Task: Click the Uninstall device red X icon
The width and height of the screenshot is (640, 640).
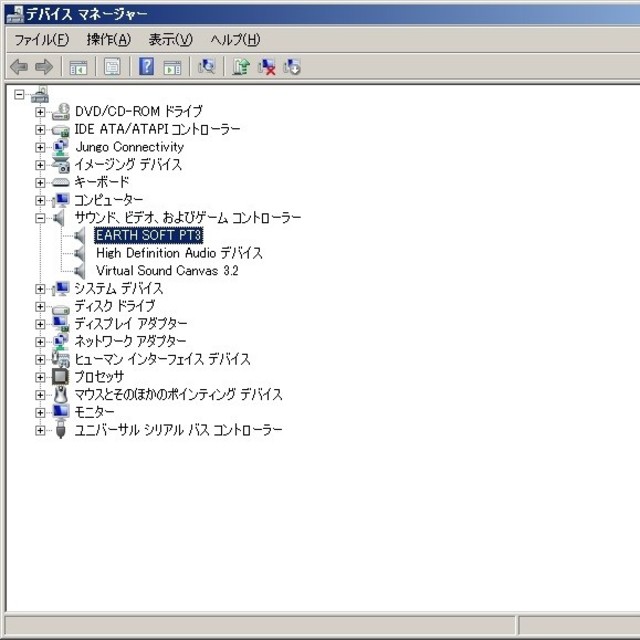Action: pos(267,67)
